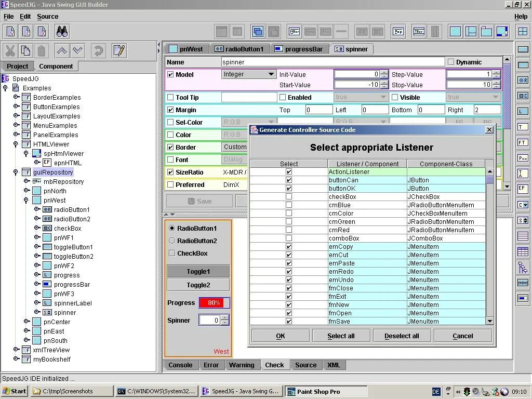This screenshot has width=532, height=399.
Task: Click the copy pages icon
Action: [26, 51]
